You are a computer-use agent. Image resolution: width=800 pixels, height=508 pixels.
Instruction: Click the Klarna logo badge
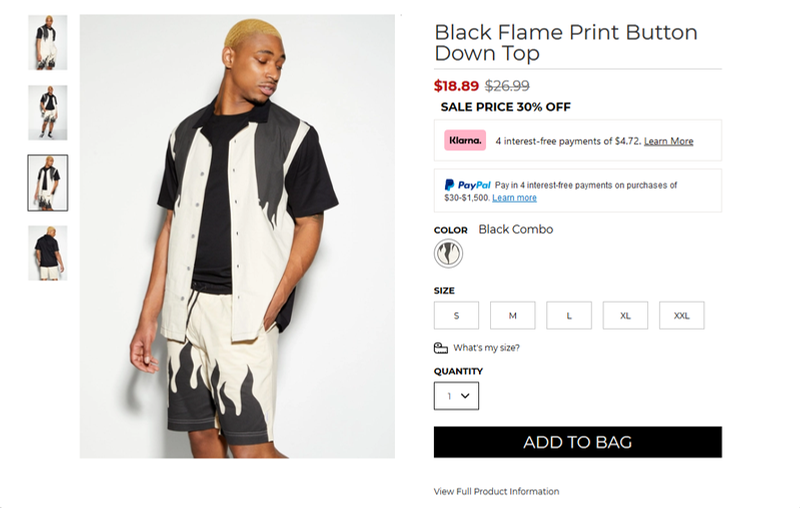(x=465, y=141)
